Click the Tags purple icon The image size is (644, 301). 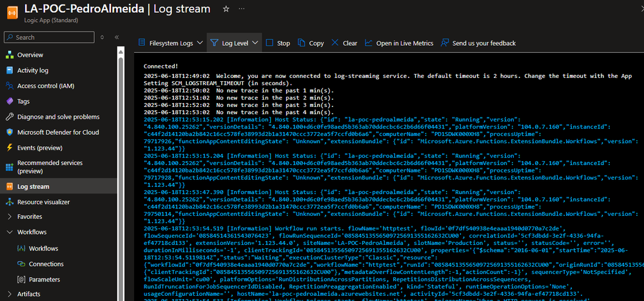tap(10, 101)
